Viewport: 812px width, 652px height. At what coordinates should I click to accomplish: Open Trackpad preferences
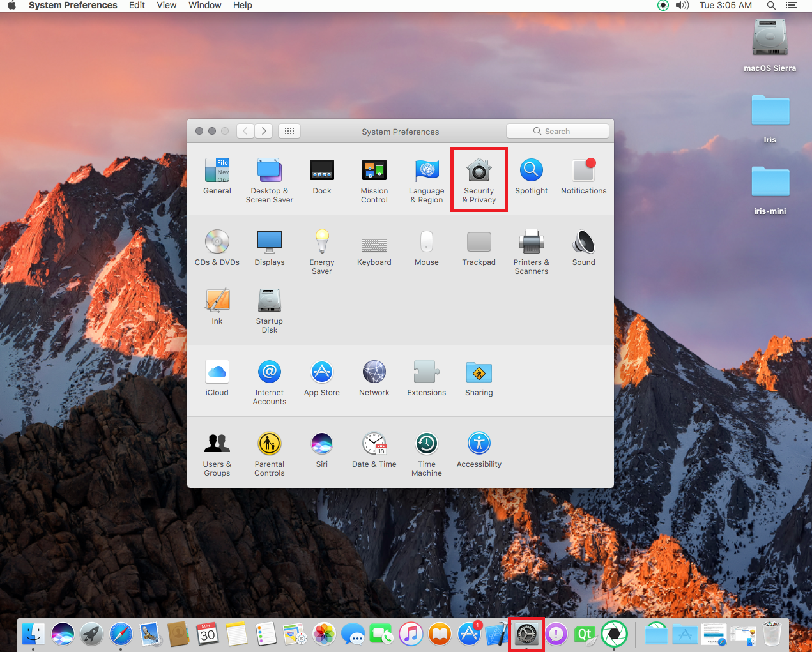[479, 248]
